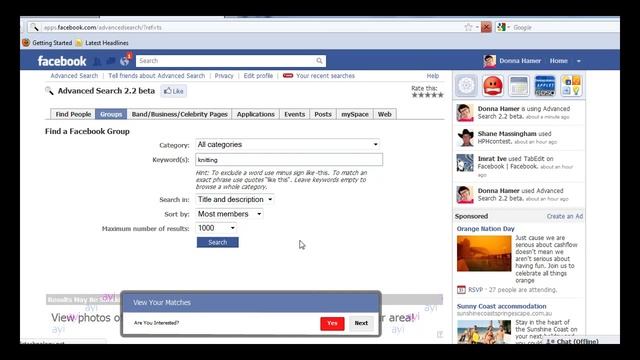Switch to Applications tab
The image size is (640, 360).
coord(256,114)
